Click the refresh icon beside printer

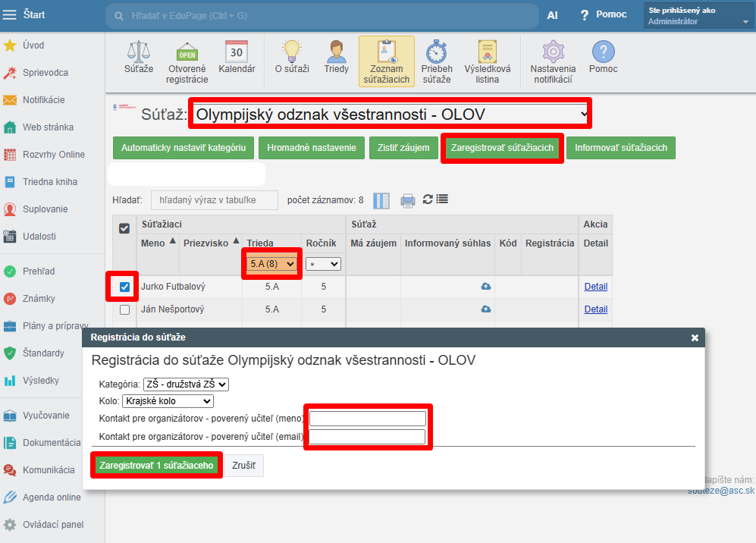tap(428, 199)
